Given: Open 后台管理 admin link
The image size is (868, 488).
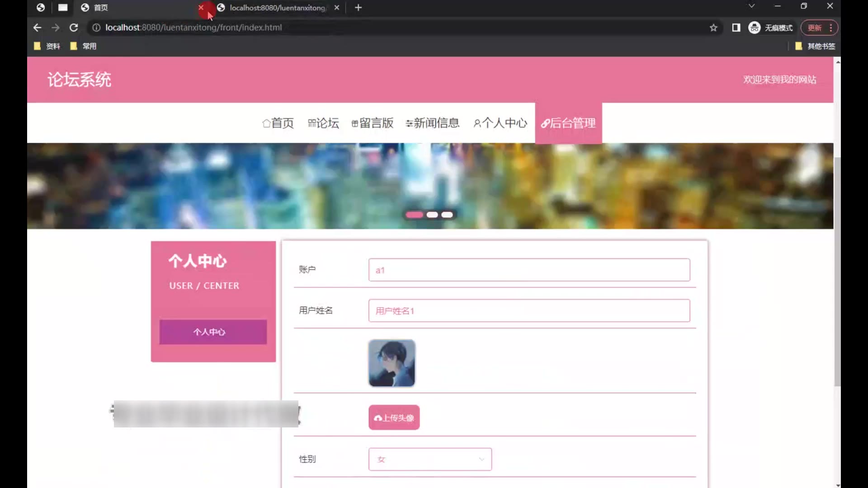Looking at the screenshot, I should click(568, 123).
